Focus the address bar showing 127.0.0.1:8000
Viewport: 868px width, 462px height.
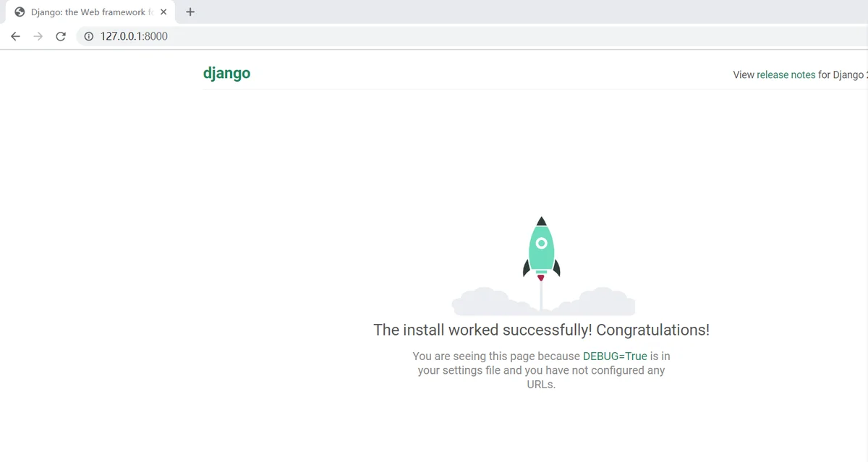tap(470, 36)
